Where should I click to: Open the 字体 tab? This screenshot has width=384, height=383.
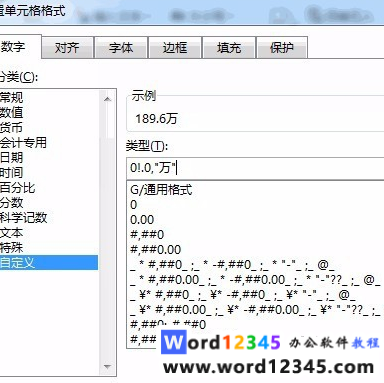[x=121, y=48]
